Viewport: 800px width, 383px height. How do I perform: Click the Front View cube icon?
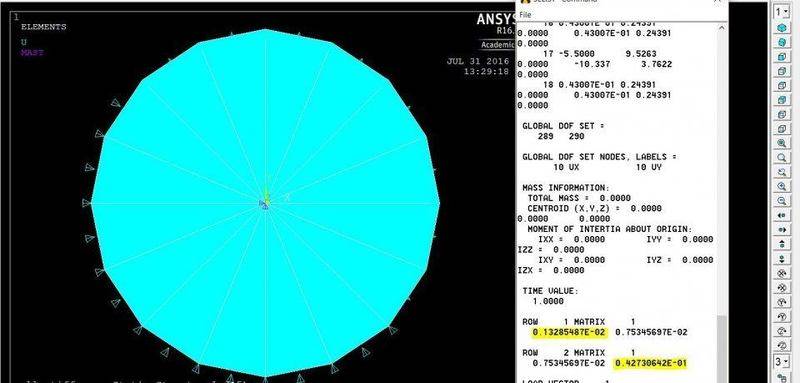tap(782, 57)
